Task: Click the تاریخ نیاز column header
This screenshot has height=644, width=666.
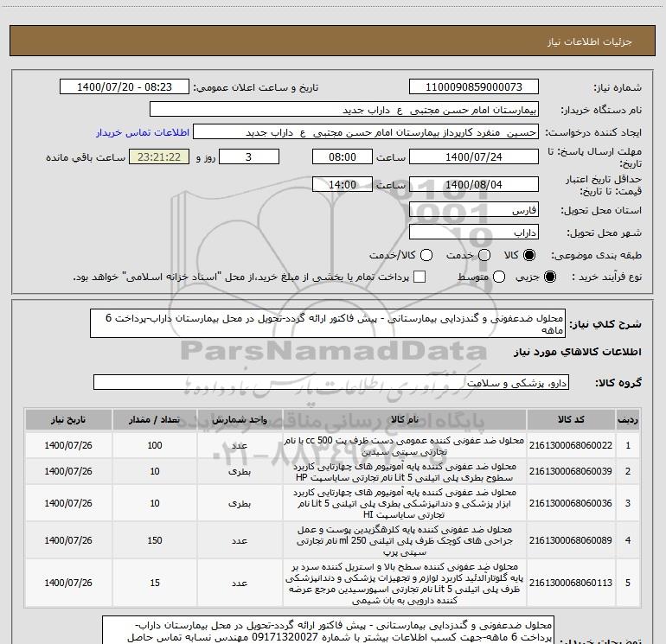Action: (68, 420)
